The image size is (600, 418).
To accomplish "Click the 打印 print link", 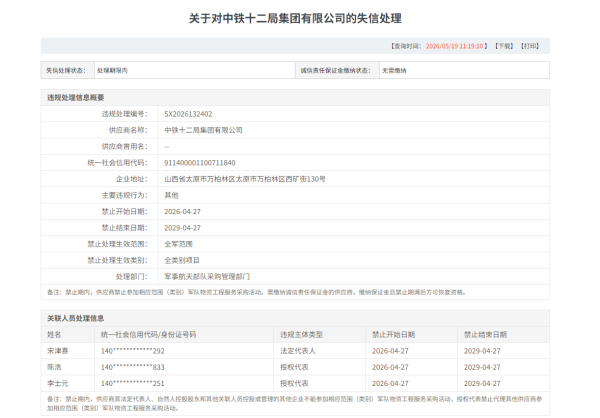I will [x=530, y=46].
